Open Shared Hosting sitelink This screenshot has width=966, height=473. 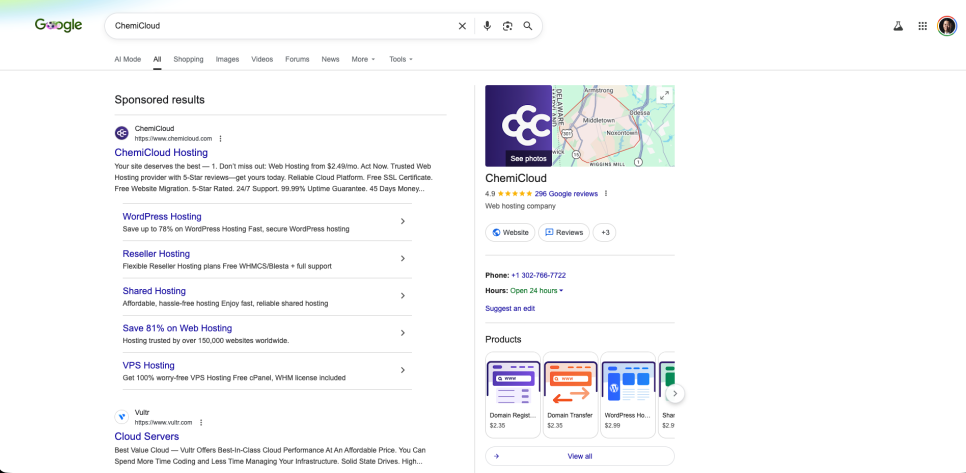(154, 291)
